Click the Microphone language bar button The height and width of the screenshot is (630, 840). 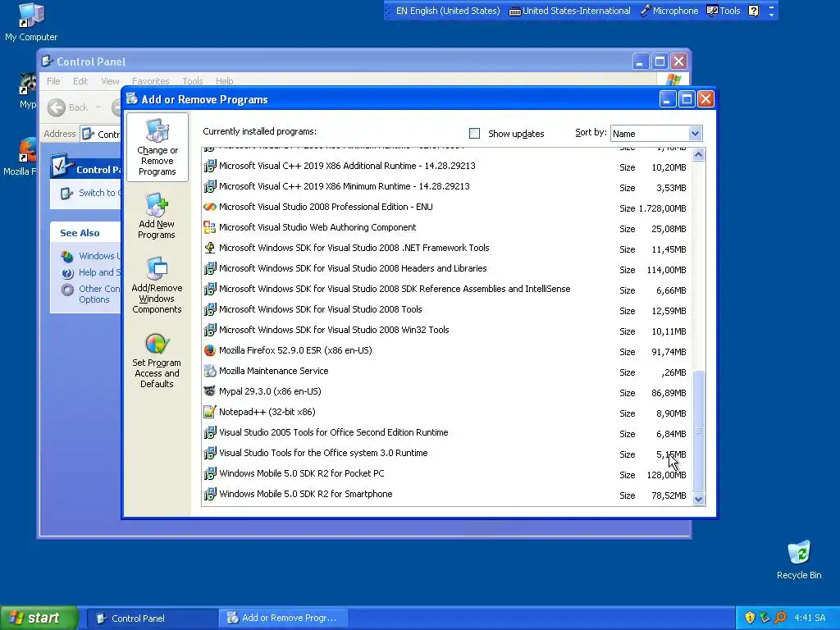[669, 11]
